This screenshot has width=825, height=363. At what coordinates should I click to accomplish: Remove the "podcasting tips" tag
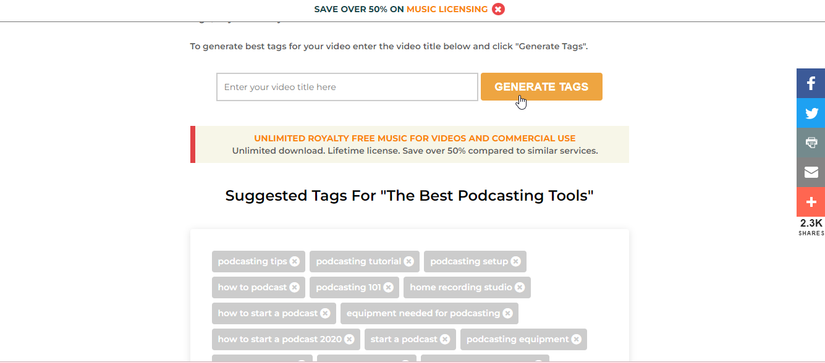pos(295,261)
